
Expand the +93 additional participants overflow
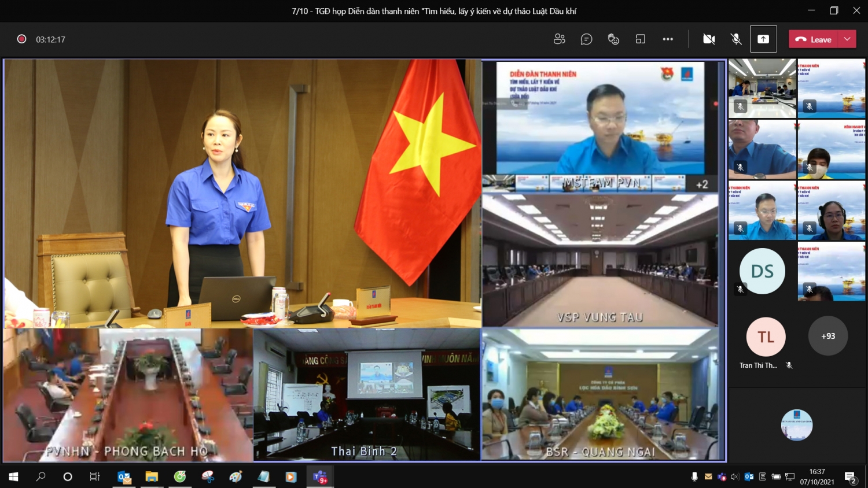coord(828,336)
